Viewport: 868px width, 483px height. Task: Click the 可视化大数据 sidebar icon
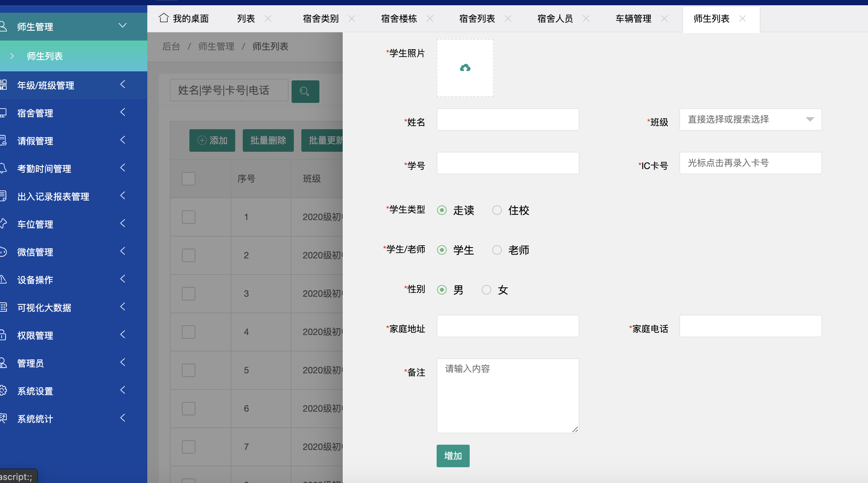coord(3,307)
